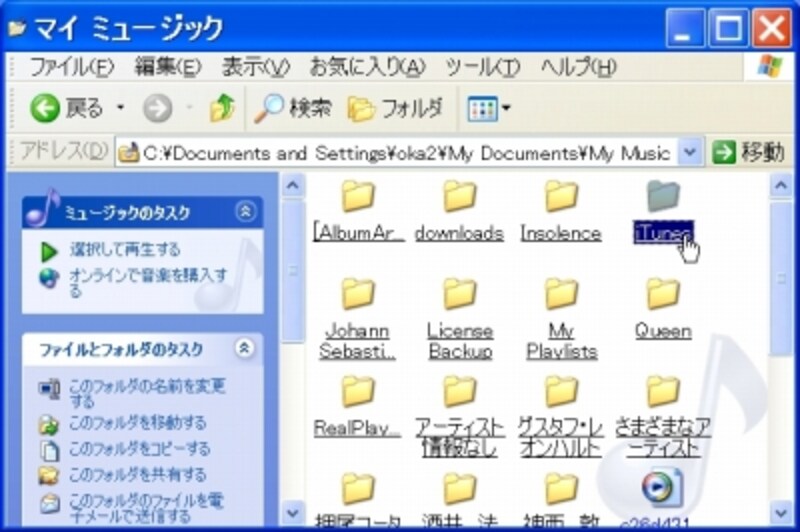This screenshot has height=532, width=800.
Task: Open the ファイル(F) menu
Action: click(x=71, y=67)
